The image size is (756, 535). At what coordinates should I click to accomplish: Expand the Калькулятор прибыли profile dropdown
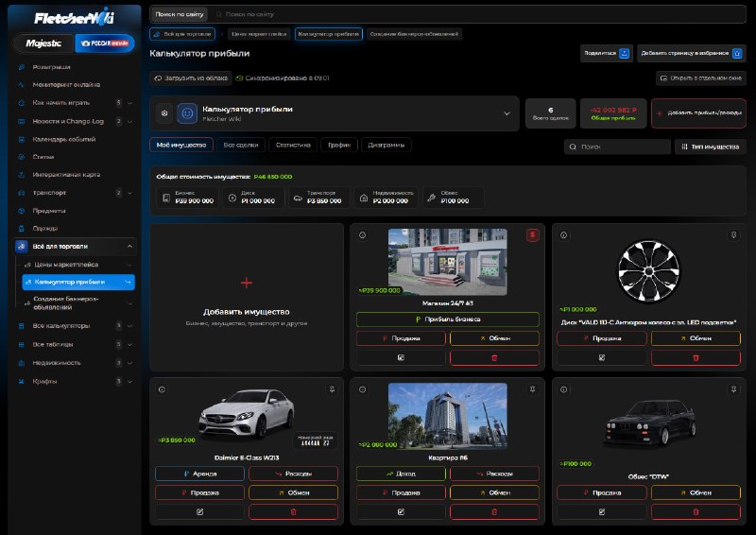pyautogui.click(x=507, y=113)
